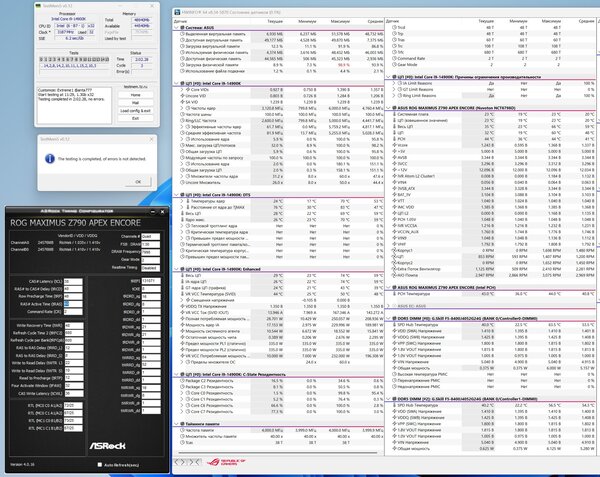Click the clock icon beside Gear Mode row in HWiNFO
Screen dimensions: 600x477
tap(394, 65)
